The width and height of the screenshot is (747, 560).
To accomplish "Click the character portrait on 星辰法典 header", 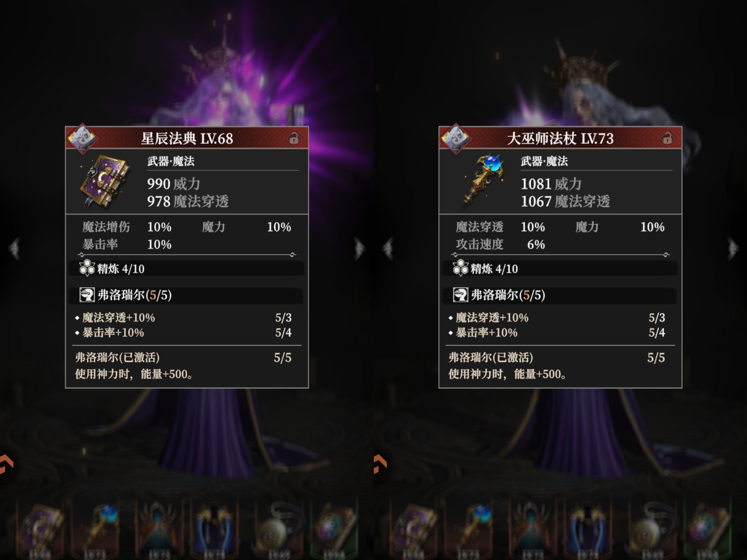I will (82, 138).
